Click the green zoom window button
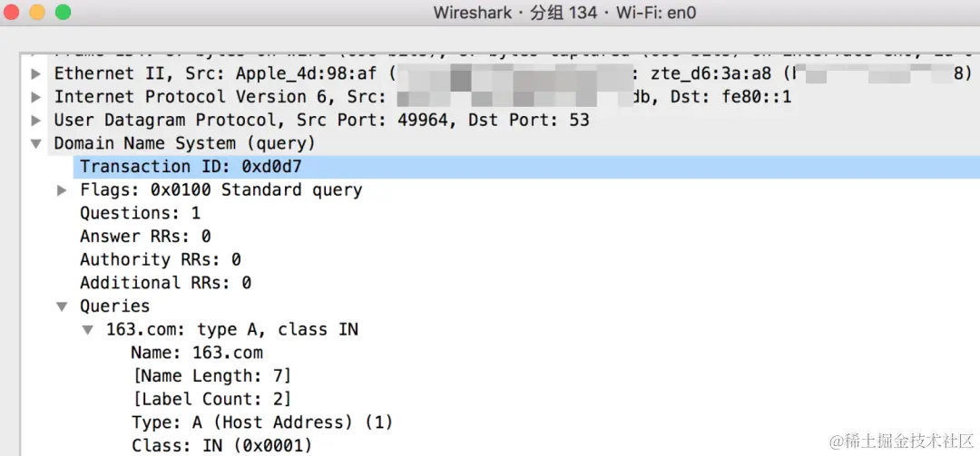 64,12
